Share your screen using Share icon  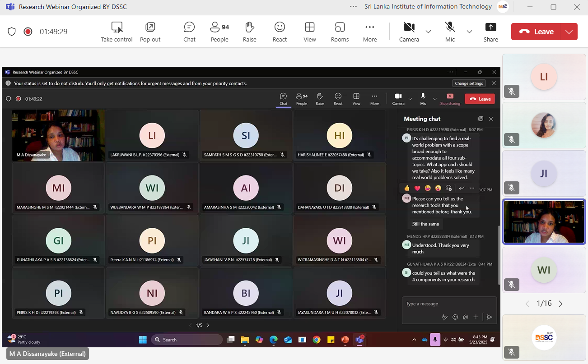490,32
